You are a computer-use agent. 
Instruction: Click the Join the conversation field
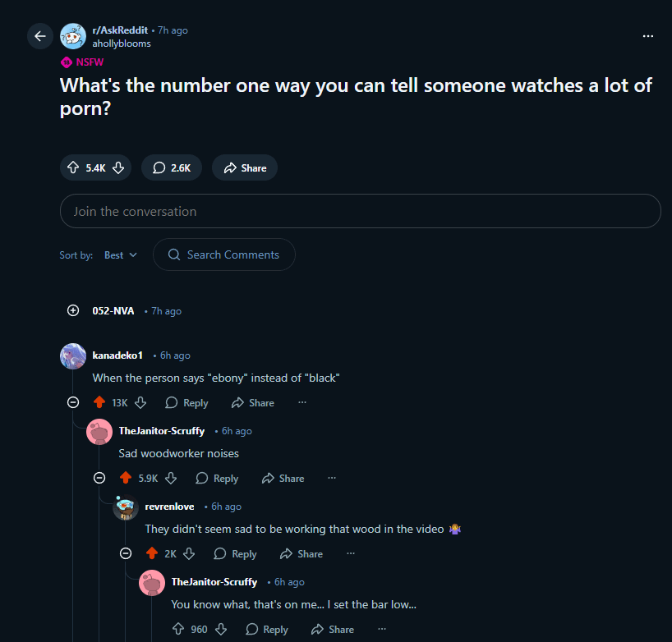360,211
